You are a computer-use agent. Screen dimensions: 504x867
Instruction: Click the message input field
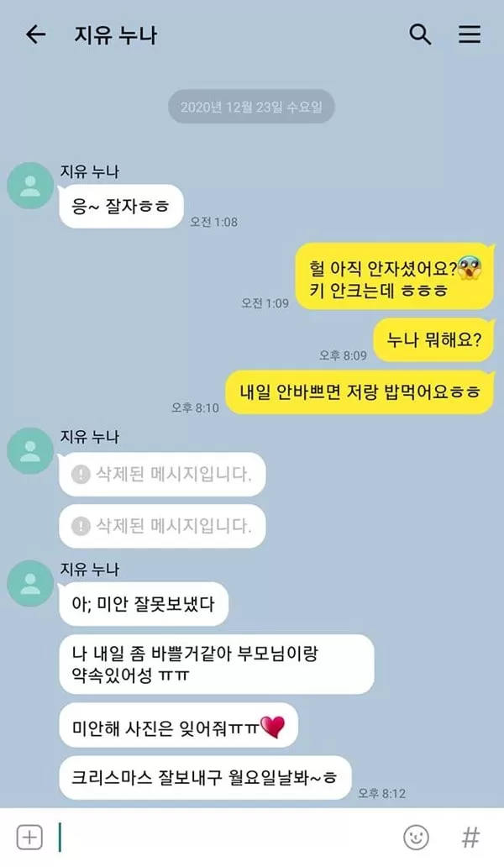pyautogui.click(x=227, y=837)
